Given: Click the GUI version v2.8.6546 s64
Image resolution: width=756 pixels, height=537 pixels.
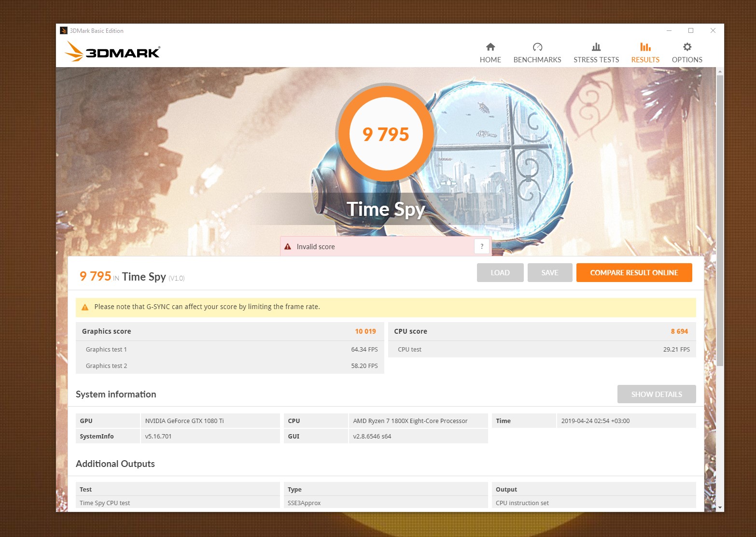Looking at the screenshot, I should point(372,436).
